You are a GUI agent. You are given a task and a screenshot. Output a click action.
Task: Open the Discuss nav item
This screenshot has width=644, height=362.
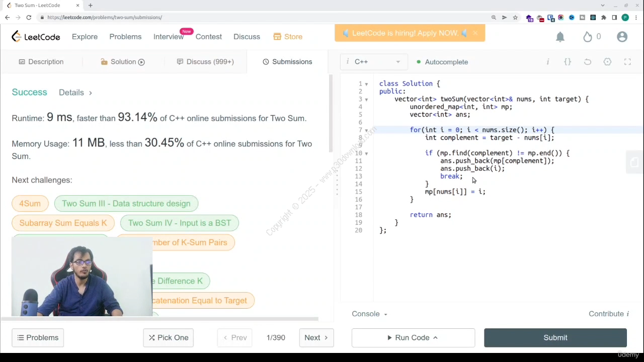click(x=247, y=37)
